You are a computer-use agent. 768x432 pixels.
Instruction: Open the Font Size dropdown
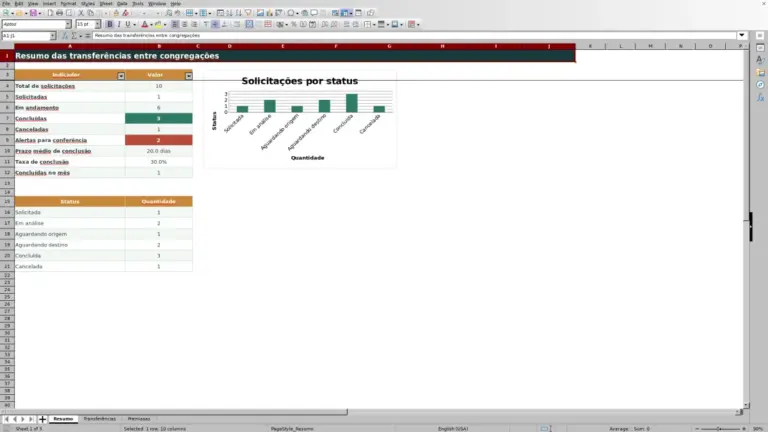97,24
